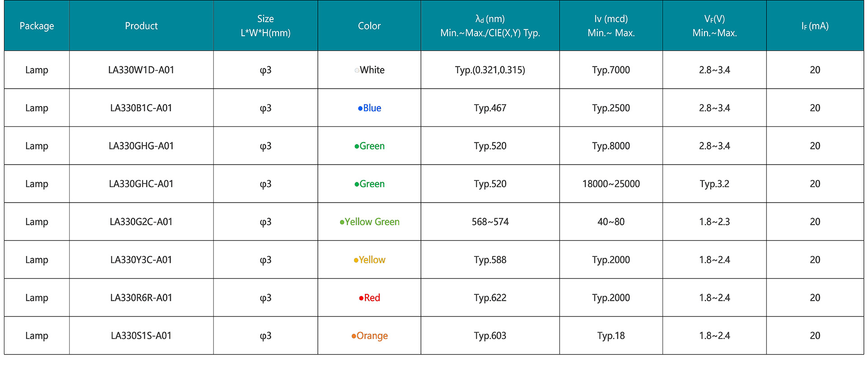Select product LA330GHG-A01
868x369 pixels.
141,146
